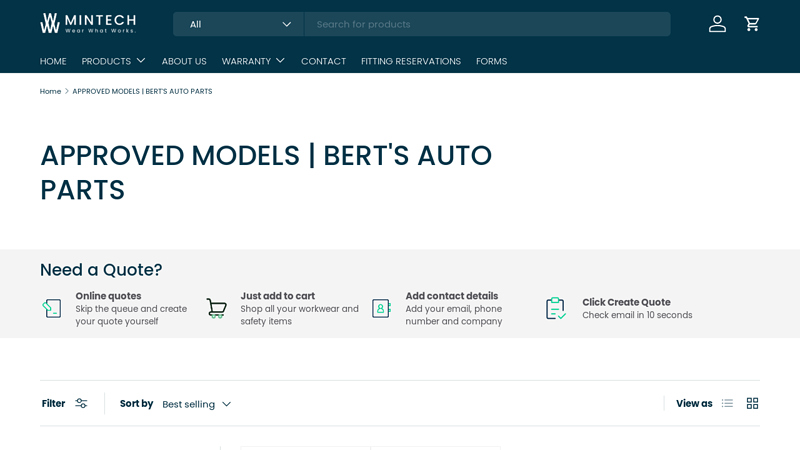This screenshot has width=800, height=450.
Task: Click the Filter sliders icon
Action: tap(81, 404)
